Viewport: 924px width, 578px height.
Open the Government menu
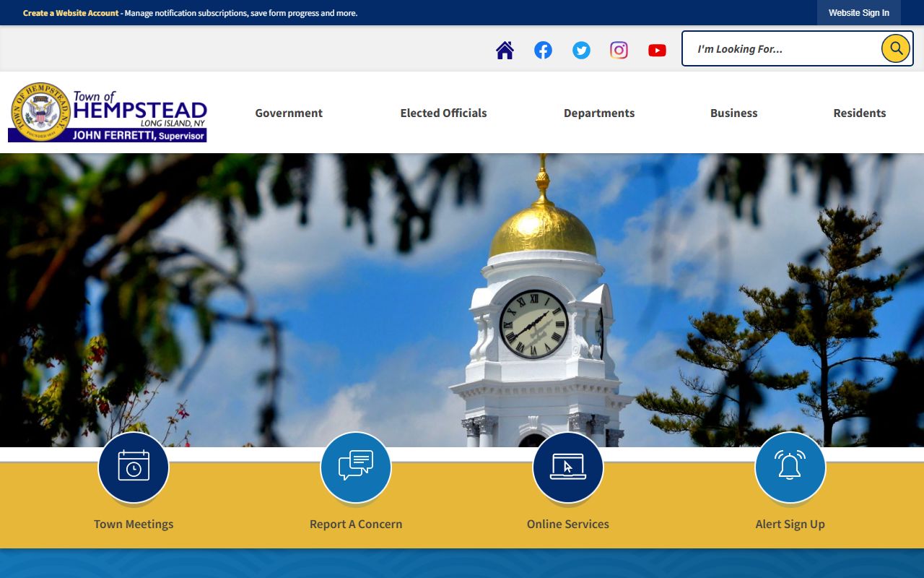tap(289, 113)
